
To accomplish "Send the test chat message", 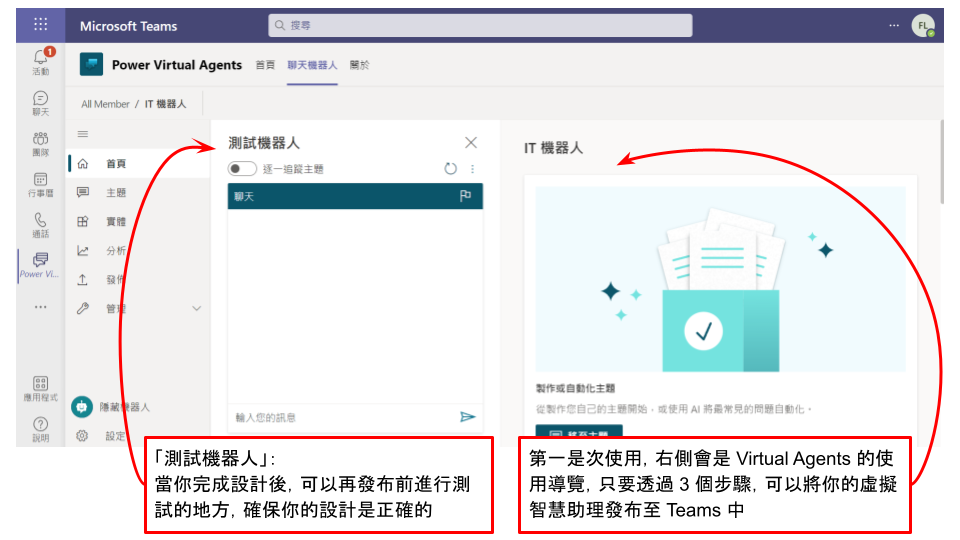I will point(467,417).
